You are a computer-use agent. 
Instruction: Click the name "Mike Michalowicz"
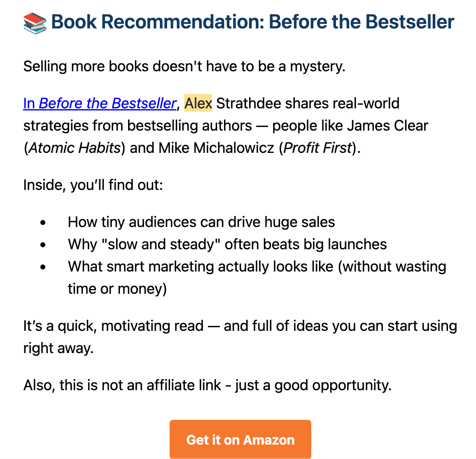[216, 148]
